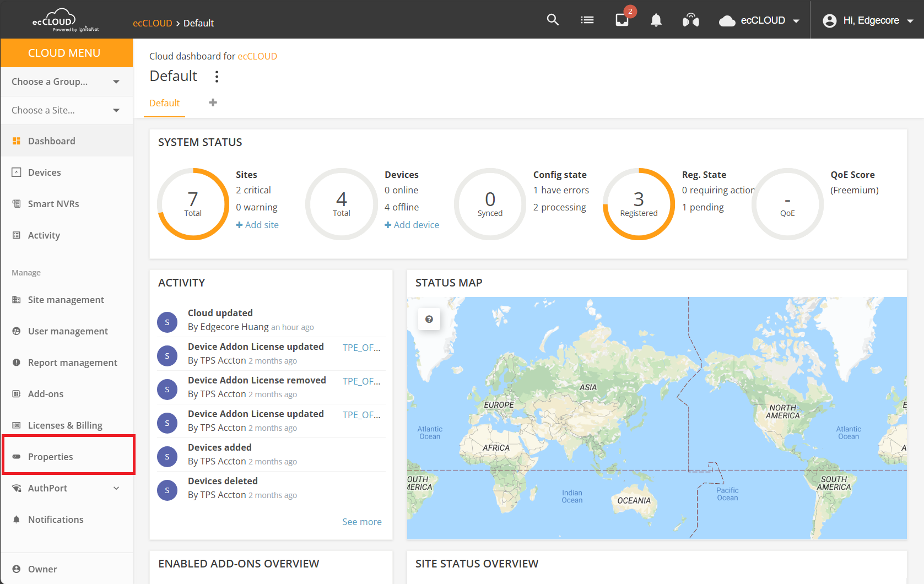Open Dashboard in the cloud menu
Image resolution: width=924 pixels, height=584 pixels.
pyautogui.click(x=67, y=141)
